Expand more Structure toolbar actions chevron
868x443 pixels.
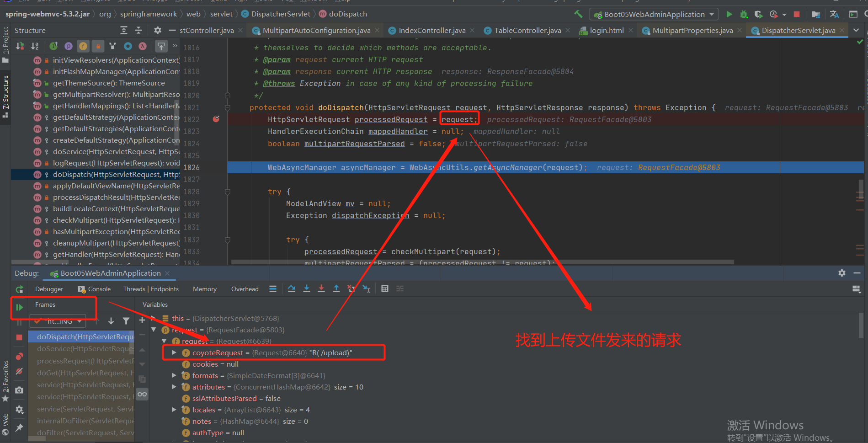(x=175, y=46)
